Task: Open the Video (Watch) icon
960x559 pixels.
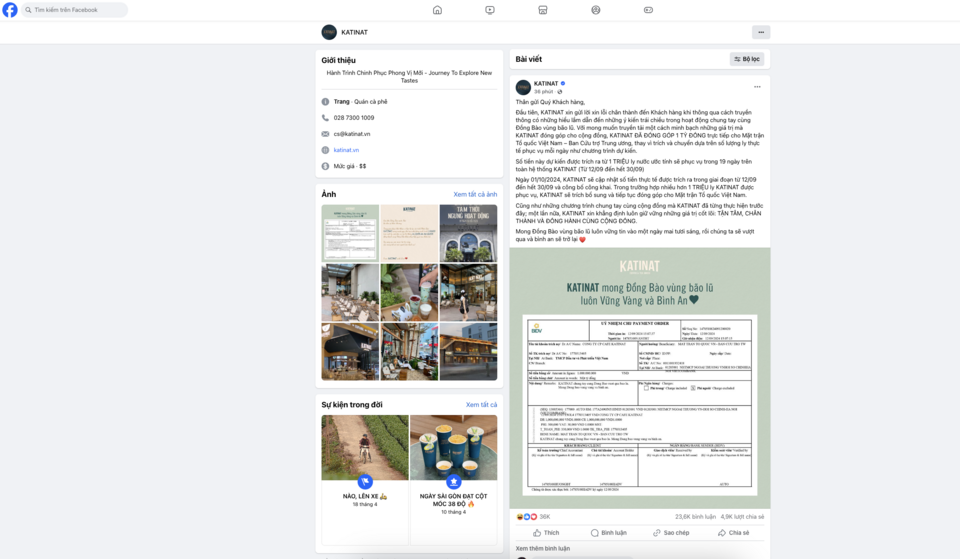Action: click(490, 10)
